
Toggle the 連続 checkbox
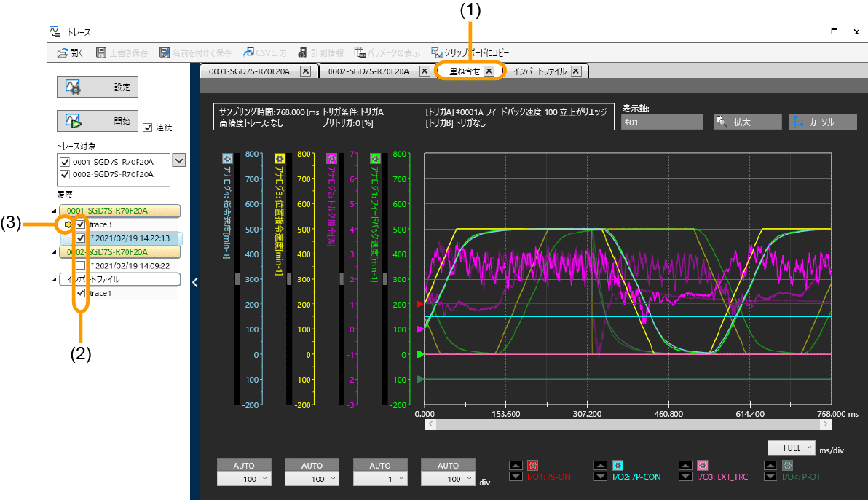148,128
